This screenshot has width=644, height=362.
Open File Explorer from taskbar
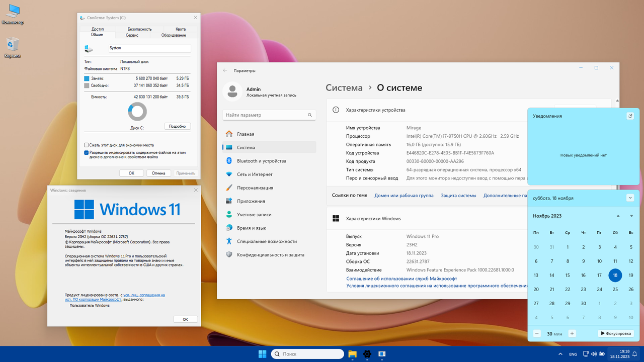coord(353,354)
